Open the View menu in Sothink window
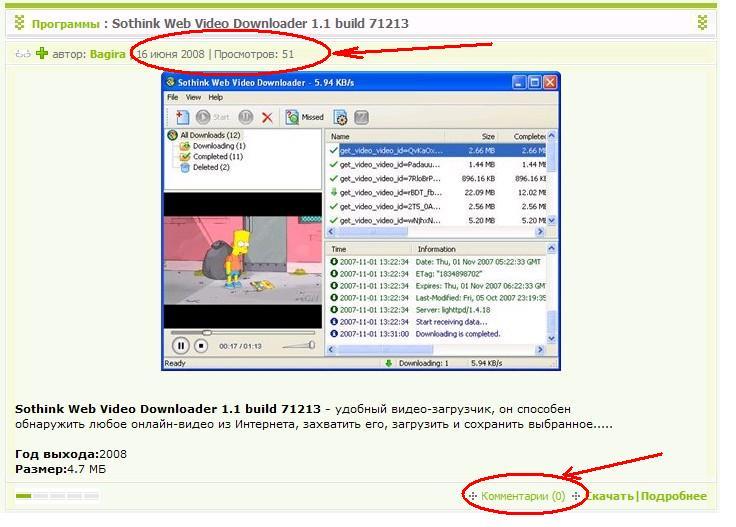 (193, 97)
